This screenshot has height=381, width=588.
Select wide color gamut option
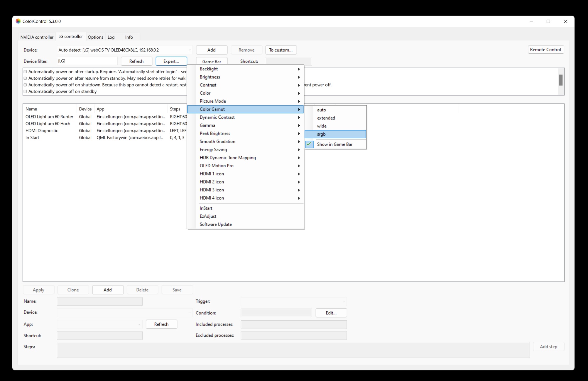tap(335, 126)
